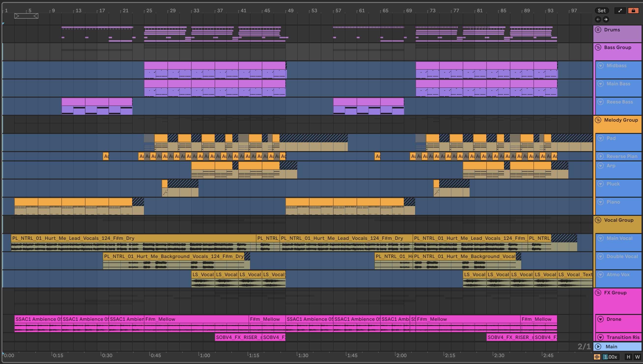Jump to next locator arrow
This screenshot has width=643, height=364.
coord(606,19)
